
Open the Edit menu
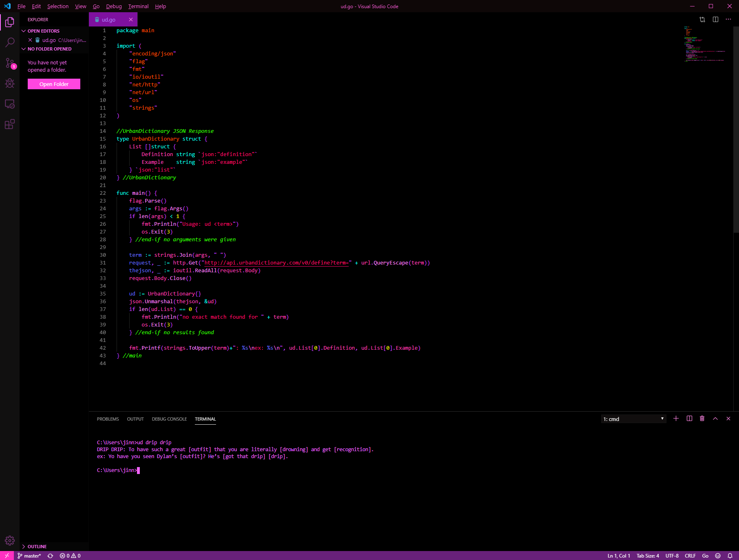pos(36,6)
